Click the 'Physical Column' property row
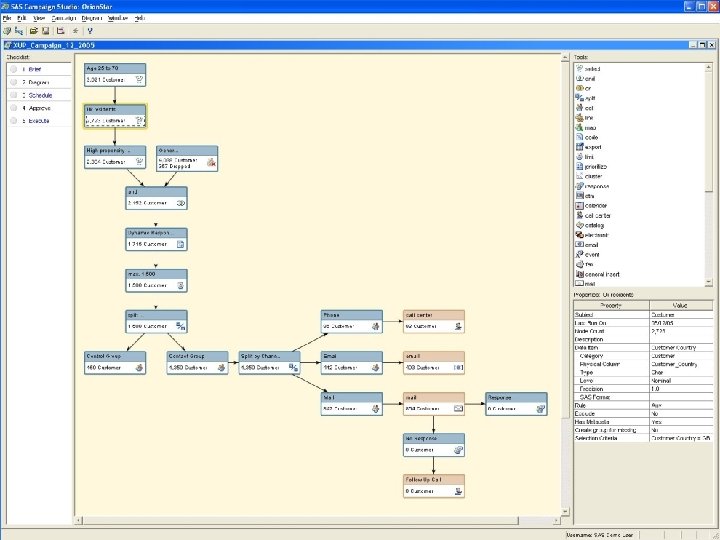 [643, 364]
